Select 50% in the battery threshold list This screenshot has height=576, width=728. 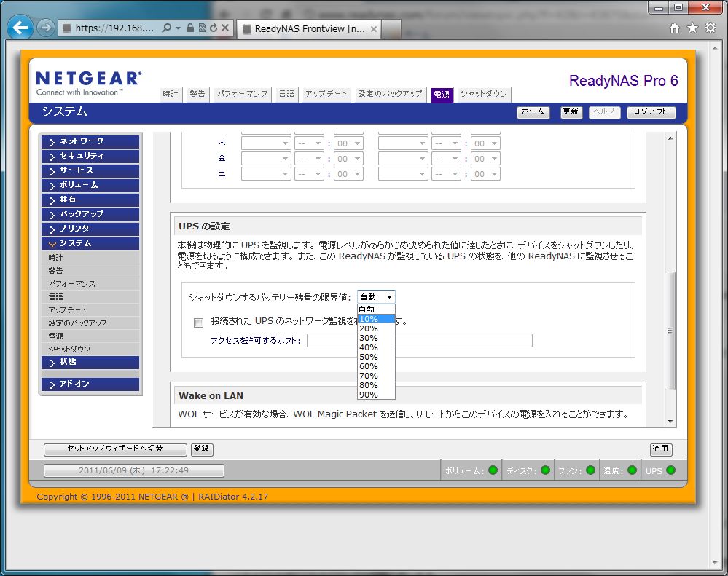(x=369, y=357)
